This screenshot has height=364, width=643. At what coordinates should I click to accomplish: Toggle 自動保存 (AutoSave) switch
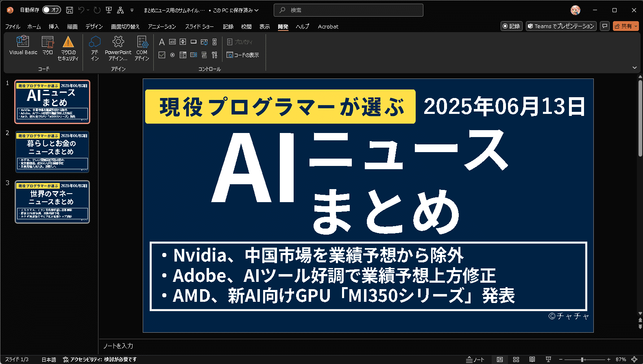[52, 10]
